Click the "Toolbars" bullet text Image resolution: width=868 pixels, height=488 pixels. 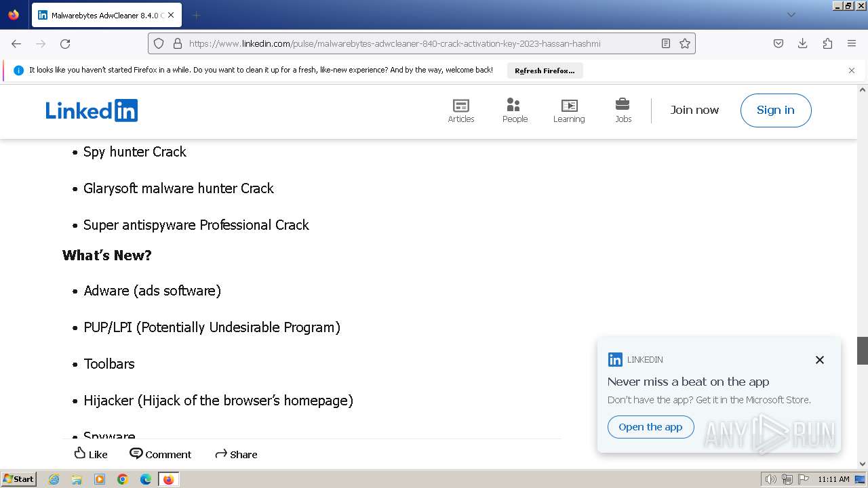(x=109, y=364)
